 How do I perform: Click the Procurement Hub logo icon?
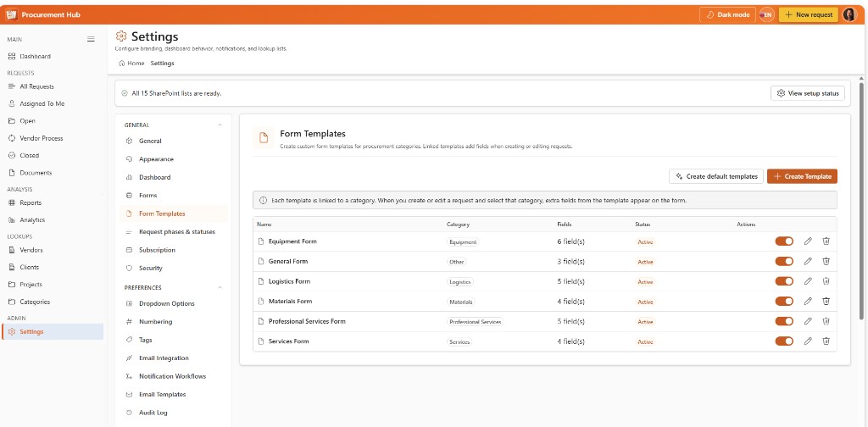12,15
